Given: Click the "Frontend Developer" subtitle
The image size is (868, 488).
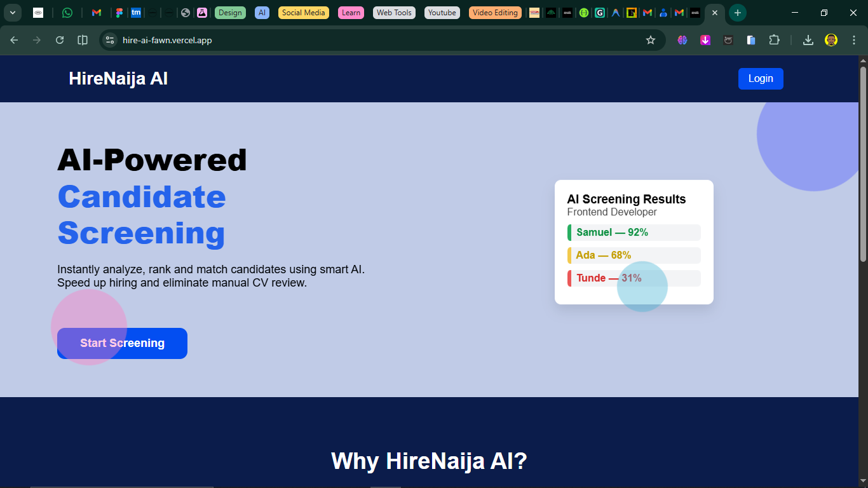Looking at the screenshot, I should (612, 212).
